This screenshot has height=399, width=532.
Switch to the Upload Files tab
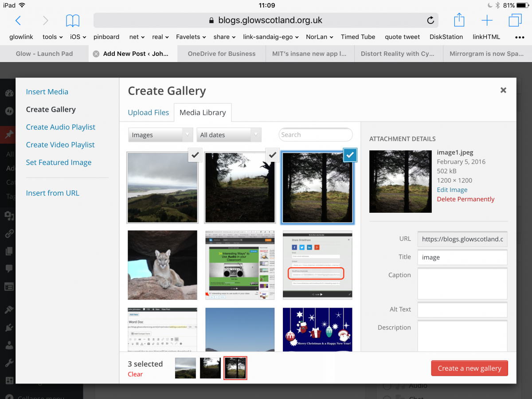(148, 113)
